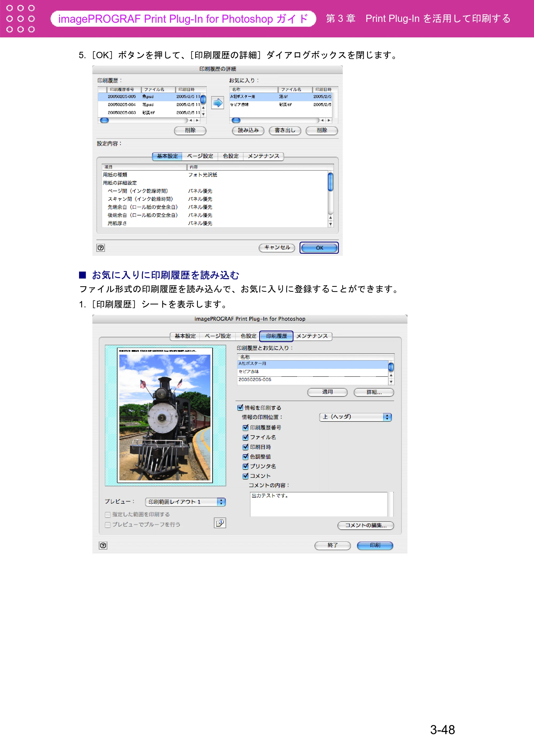This screenshot has height=756, width=534.
Task: Click 詳細... button
Action: [374, 392]
